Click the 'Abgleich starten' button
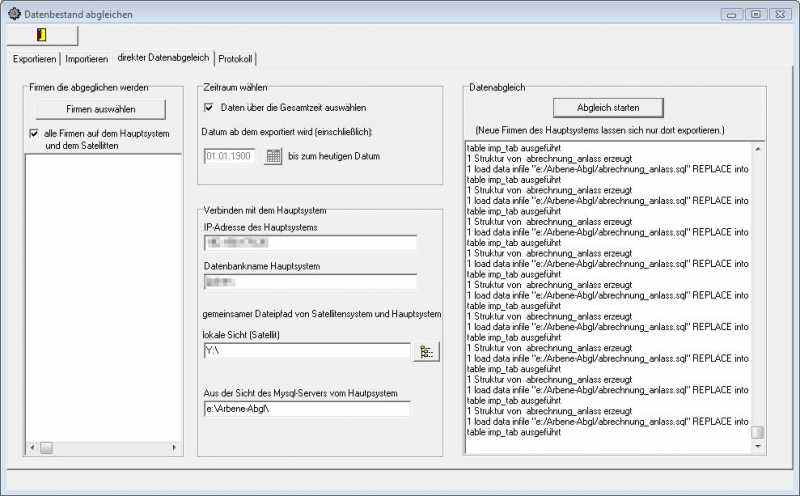Screen dimensions: 800x496 (x=608, y=107)
